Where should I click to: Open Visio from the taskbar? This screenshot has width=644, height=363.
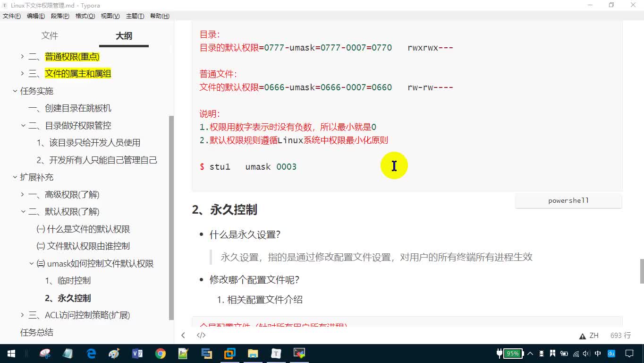[x=137, y=354]
